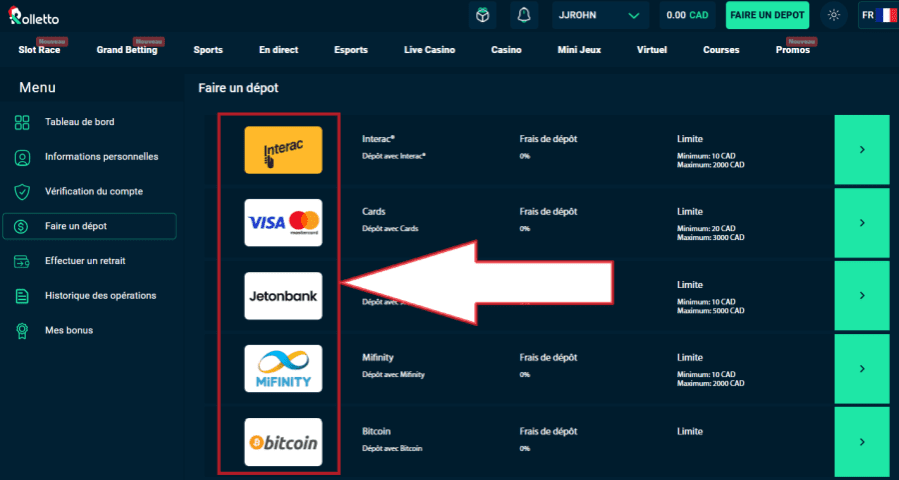Click 'Dépôt avec Mifinity' description

coord(393,374)
